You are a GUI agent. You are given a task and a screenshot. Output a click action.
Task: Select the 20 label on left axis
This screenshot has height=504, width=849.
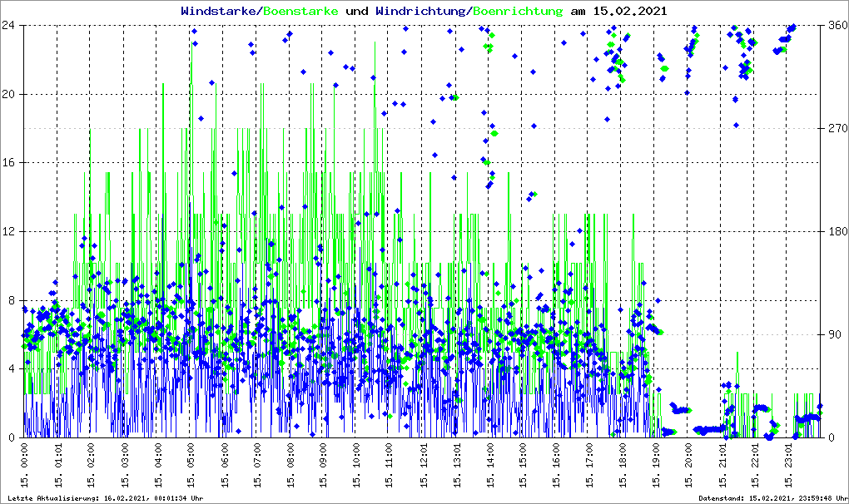pyautogui.click(x=12, y=94)
